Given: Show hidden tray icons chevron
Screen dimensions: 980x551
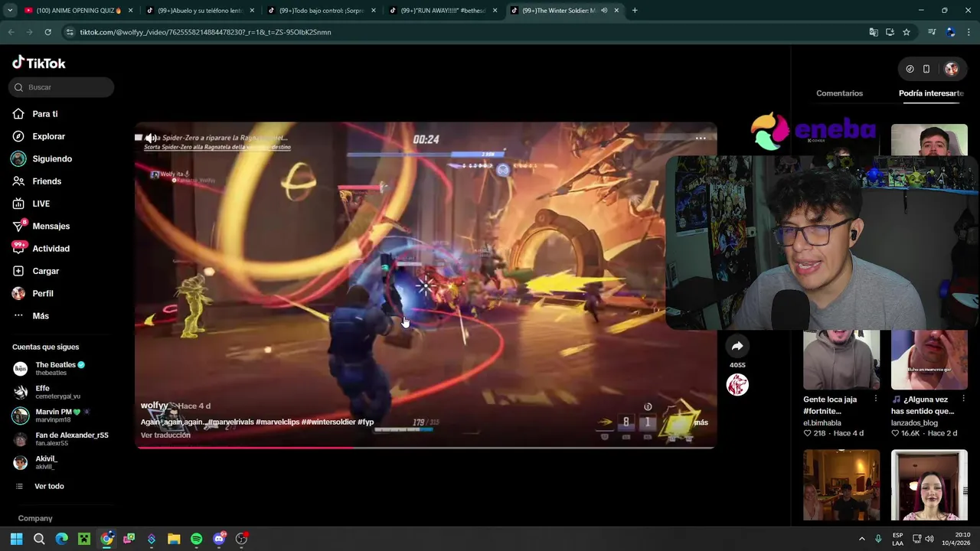Looking at the screenshot, I should click(x=861, y=539).
